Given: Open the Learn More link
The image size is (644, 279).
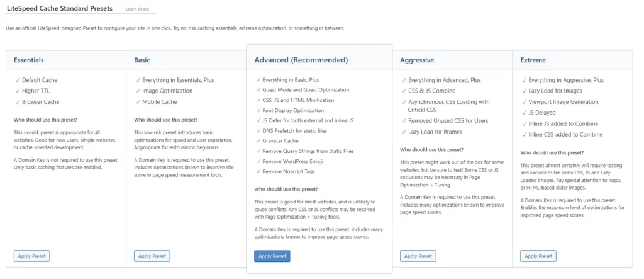Looking at the screenshot, I should pyautogui.click(x=137, y=9).
